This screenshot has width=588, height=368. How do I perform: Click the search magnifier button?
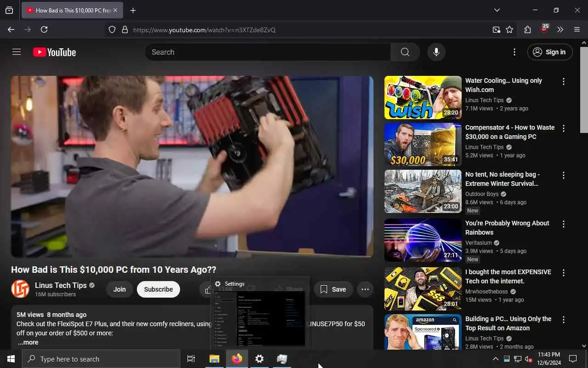click(x=405, y=52)
